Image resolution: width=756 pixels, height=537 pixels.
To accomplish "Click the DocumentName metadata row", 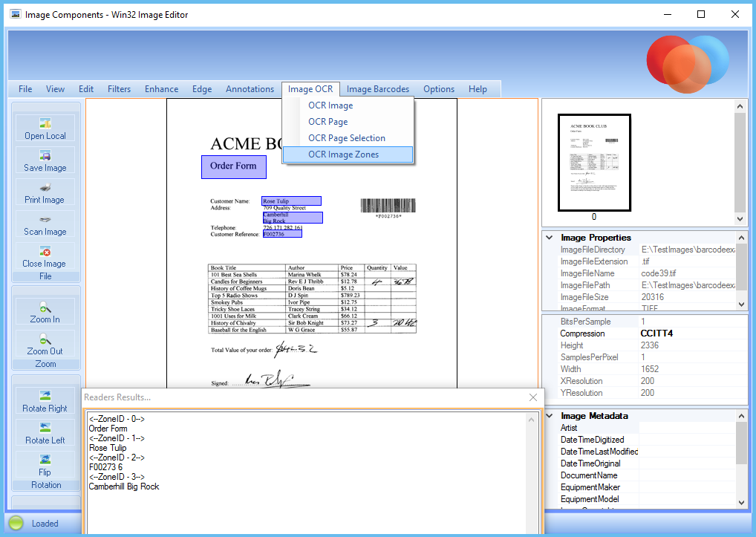I will coord(647,475).
